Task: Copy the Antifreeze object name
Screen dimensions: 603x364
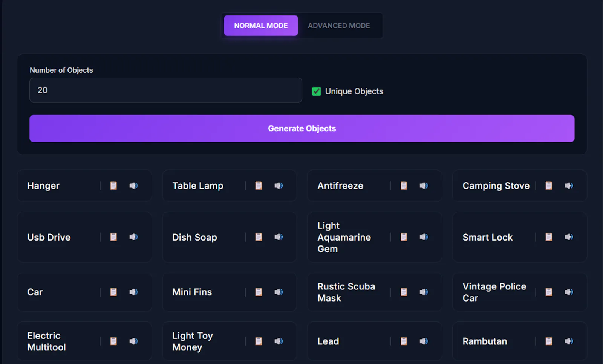Action: tap(404, 186)
